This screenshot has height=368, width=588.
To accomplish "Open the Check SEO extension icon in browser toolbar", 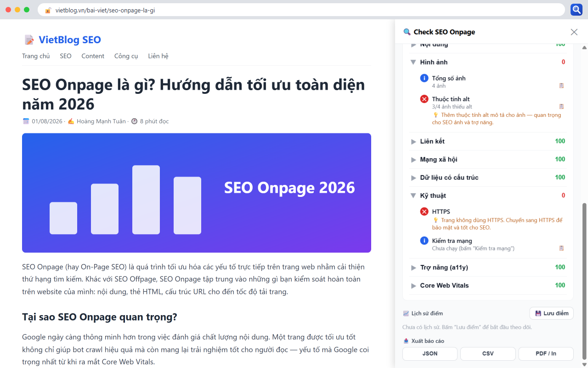I will tap(577, 10).
